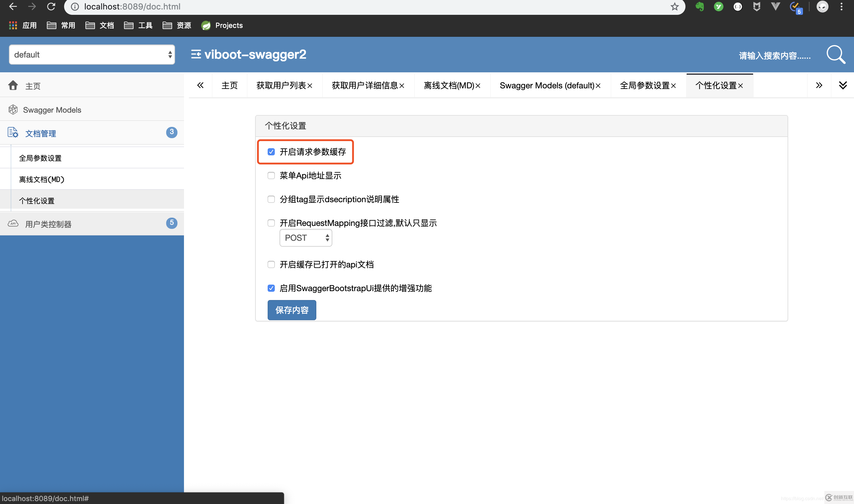854x504 pixels.
Task: Close the 离线文档(MD) tab
Action: click(x=478, y=86)
